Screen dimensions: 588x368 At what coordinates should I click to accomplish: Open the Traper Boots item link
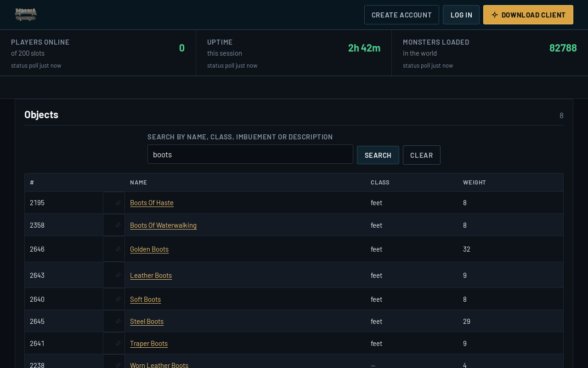149,343
